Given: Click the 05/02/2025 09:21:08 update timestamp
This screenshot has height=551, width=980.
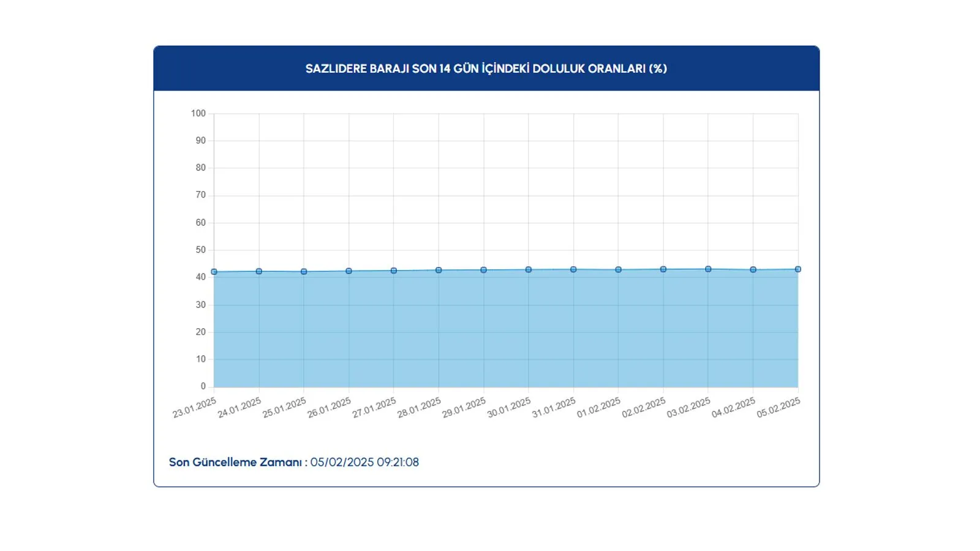Looking at the screenshot, I should [364, 462].
